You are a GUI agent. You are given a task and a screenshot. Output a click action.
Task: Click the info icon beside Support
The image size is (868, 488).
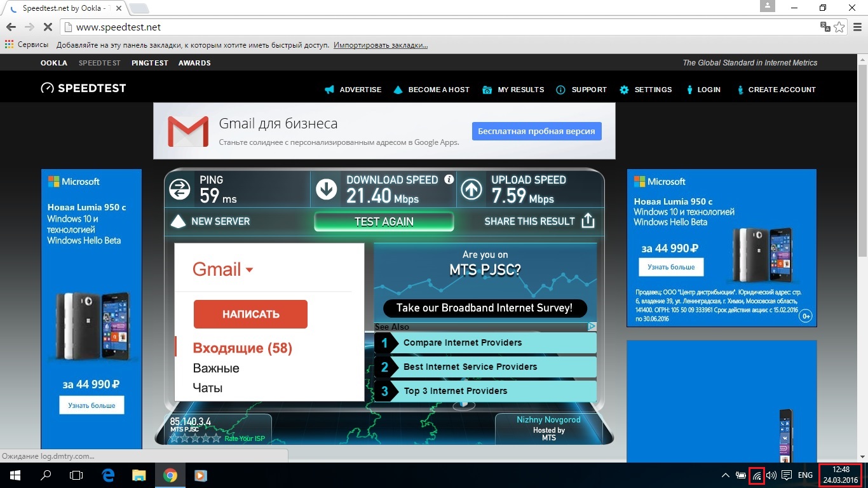(560, 90)
